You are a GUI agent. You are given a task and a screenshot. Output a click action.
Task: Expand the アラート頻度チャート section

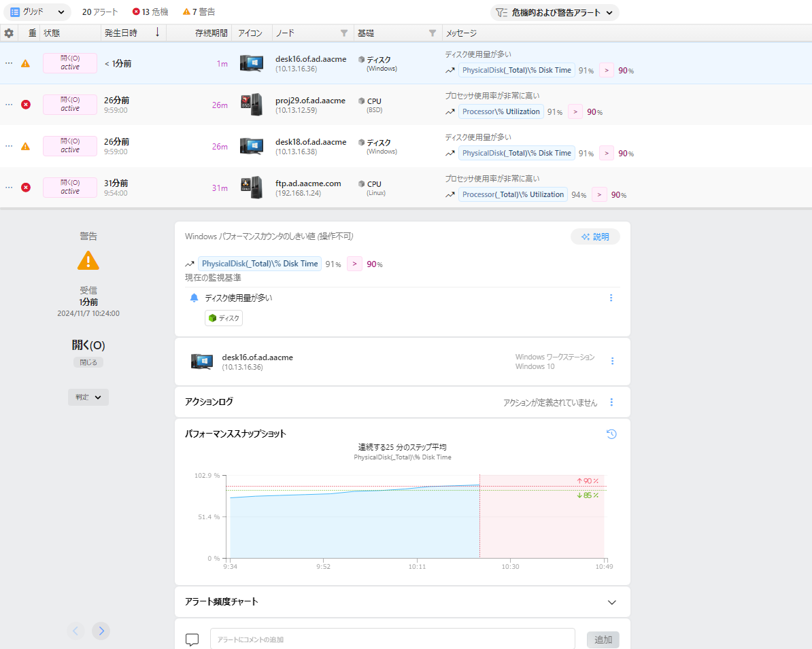click(611, 602)
